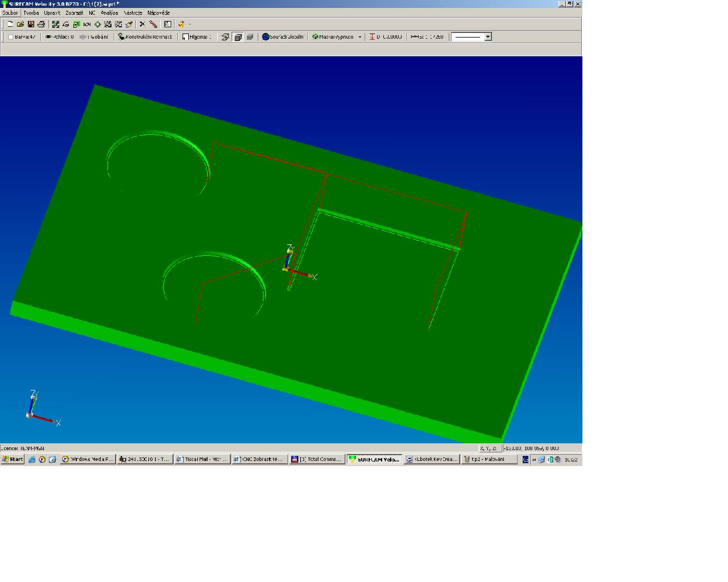The image size is (728, 582).
Task: Click the green-diamond view icon in toolbar
Action: (x=97, y=24)
